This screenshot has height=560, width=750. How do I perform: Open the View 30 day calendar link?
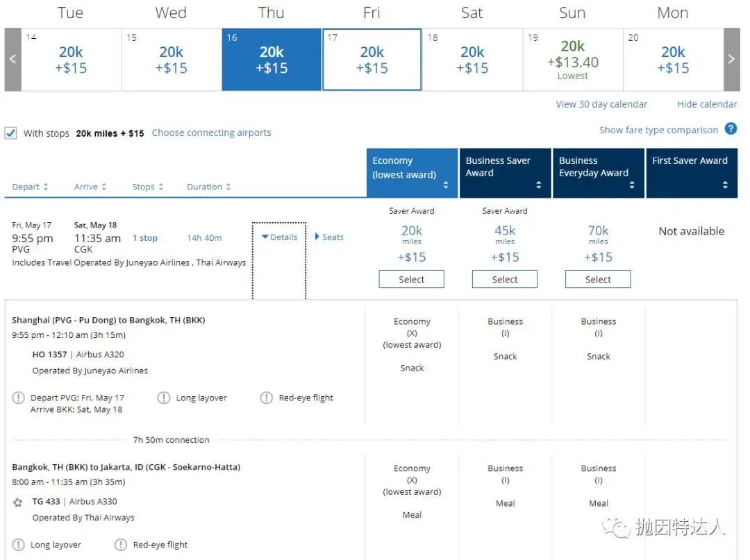(601, 104)
